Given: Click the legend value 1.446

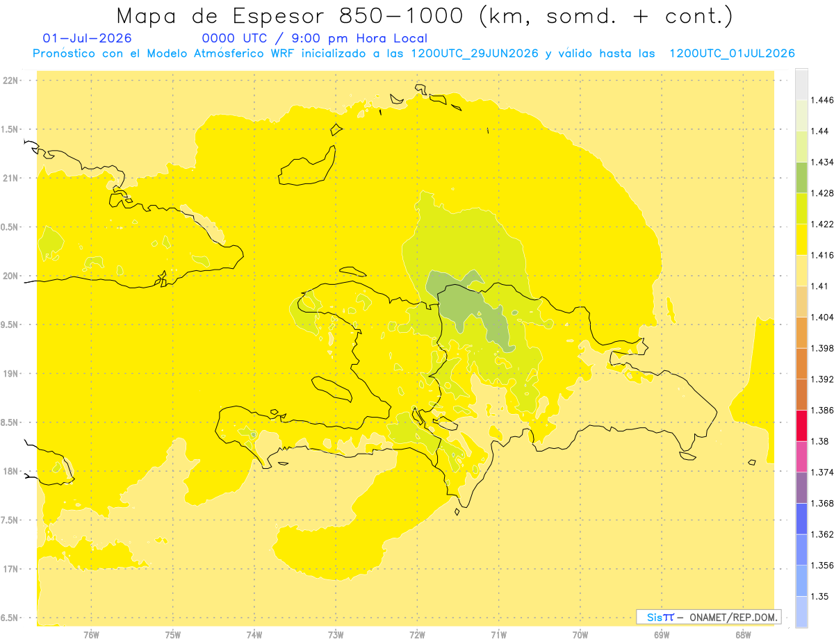Looking at the screenshot, I should click(822, 101).
